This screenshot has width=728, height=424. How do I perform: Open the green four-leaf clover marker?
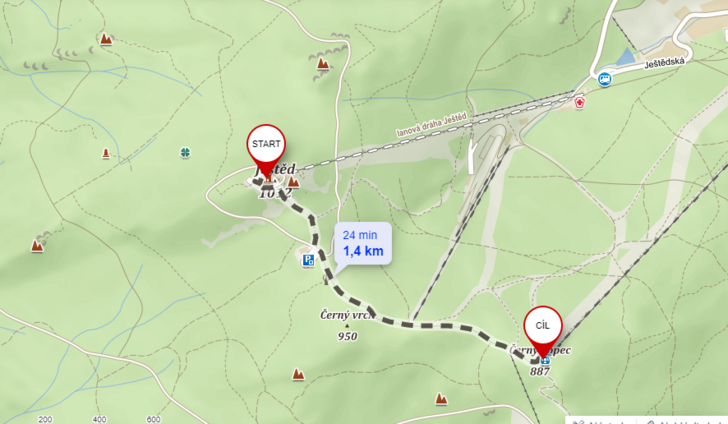(185, 152)
